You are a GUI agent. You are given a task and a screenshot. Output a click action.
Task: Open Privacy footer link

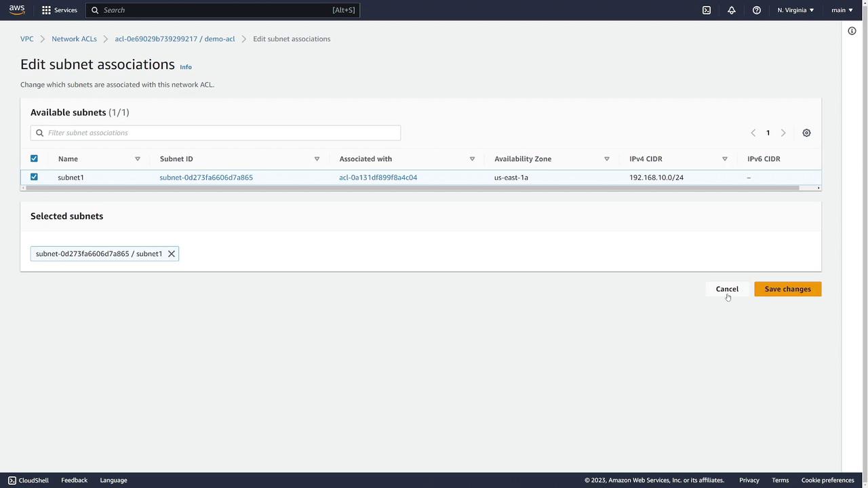click(749, 480)
